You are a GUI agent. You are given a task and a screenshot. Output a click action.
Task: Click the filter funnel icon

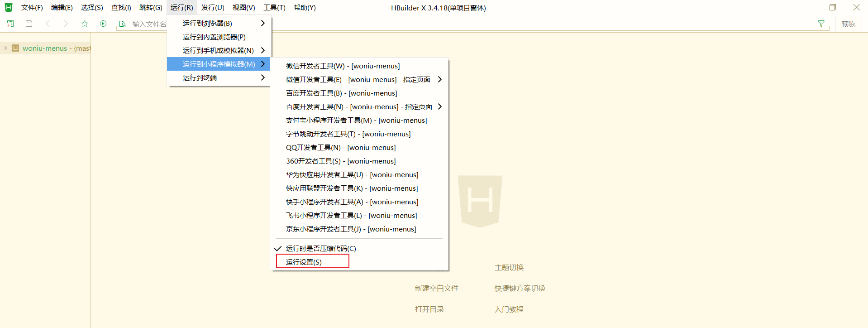point(821,24)
